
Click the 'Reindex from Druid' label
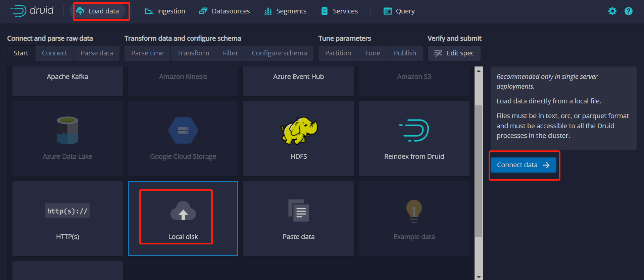tap(414, 156)
